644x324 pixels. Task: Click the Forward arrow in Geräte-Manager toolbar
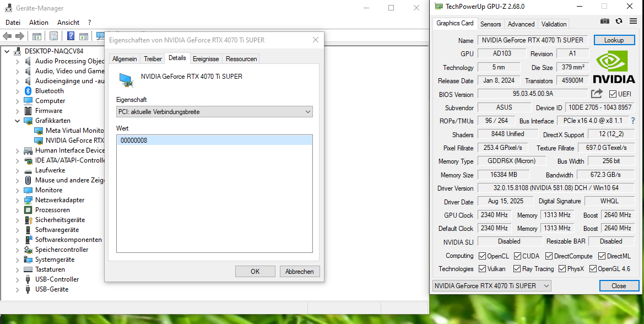(20, 36)
